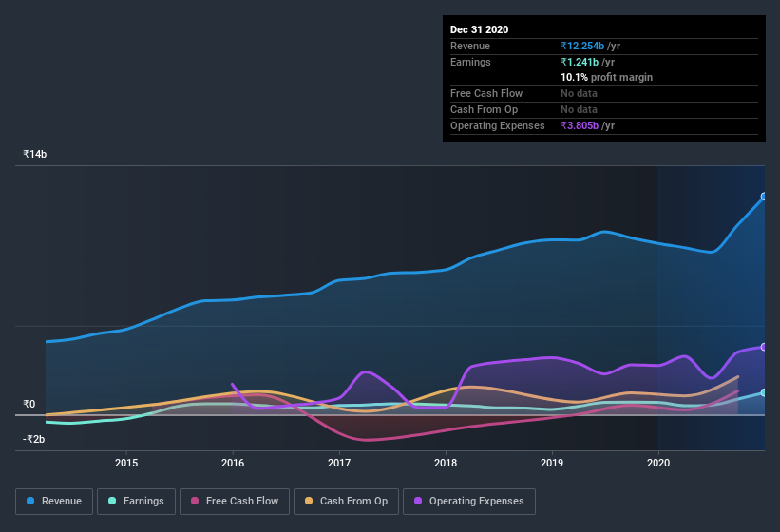Toggle the Earnings legend button

click(x=136, y=502)
